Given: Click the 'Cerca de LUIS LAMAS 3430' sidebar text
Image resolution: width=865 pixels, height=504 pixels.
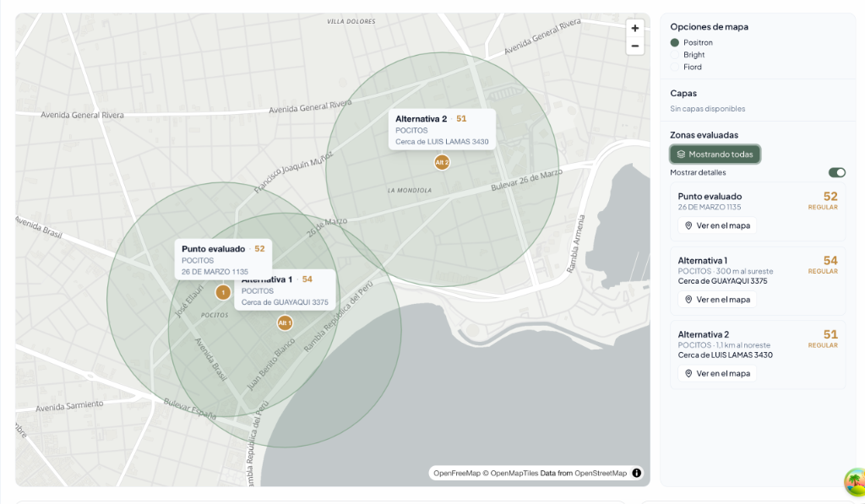Looking at the screenshot, I should 726,355.
